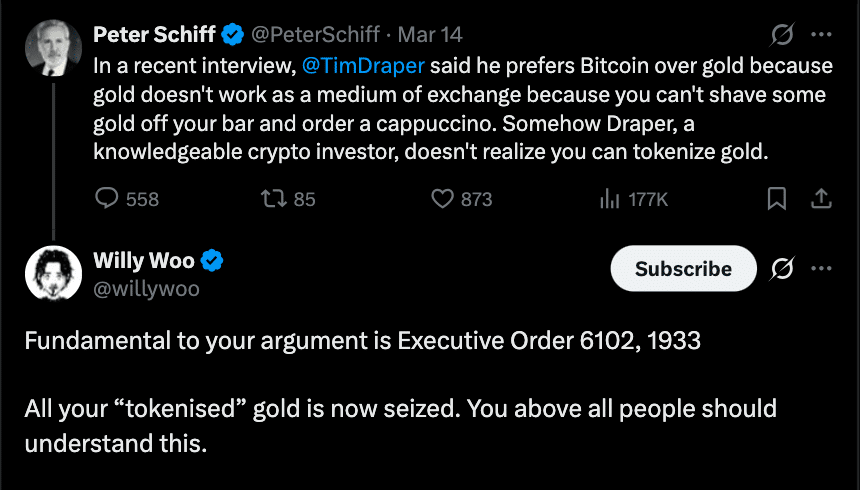Click the share icon on Peter Schiff's tweet

tap(821, 199)
